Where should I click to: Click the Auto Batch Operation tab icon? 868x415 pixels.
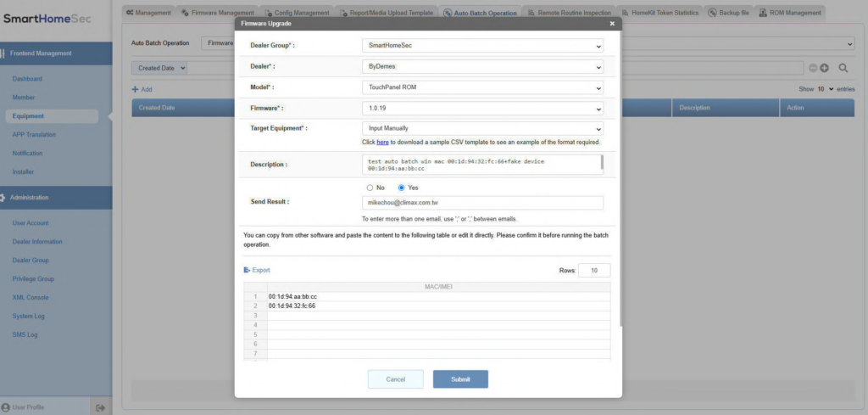pyautogui.click(x=448, y=13)
